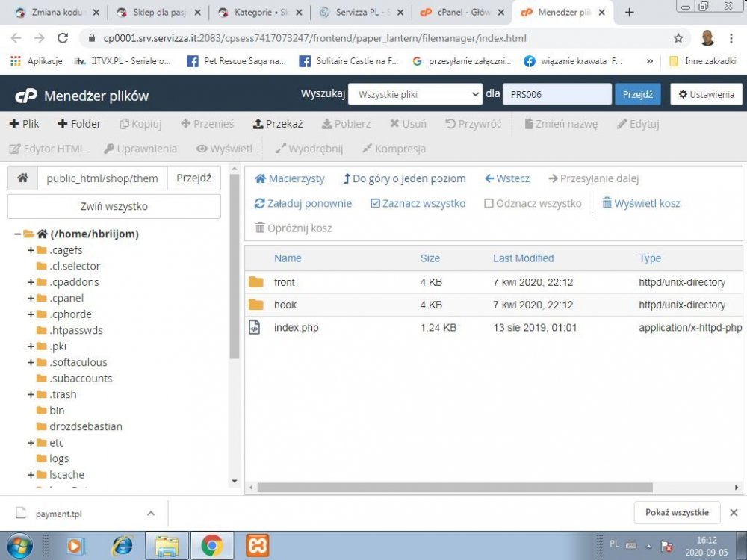Click the Wyodrębnij extract item
Viewport: 747px width, 560px height.
coord(309,149)
